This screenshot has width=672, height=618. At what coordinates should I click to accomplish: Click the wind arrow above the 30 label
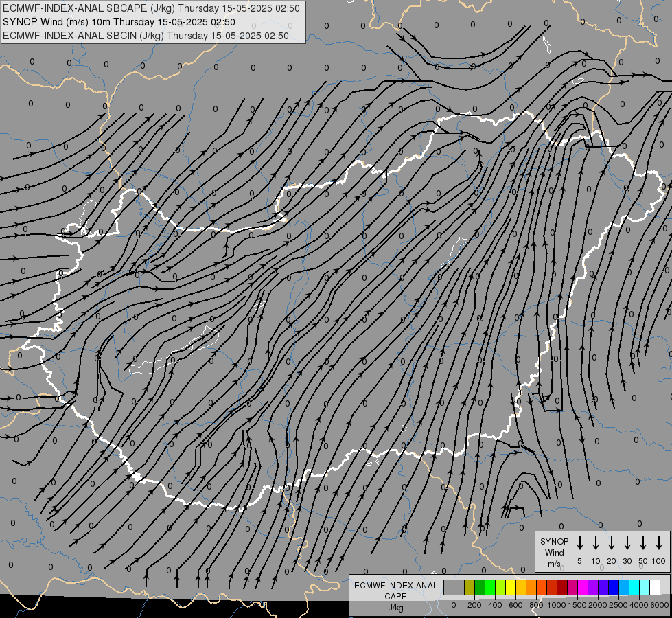[627, 543]
